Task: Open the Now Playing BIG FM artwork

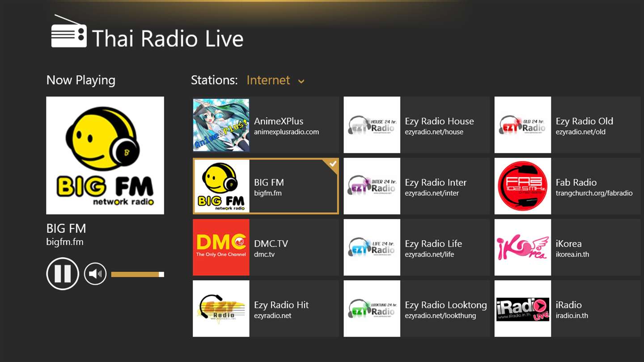Action: (x=105, y=156)
